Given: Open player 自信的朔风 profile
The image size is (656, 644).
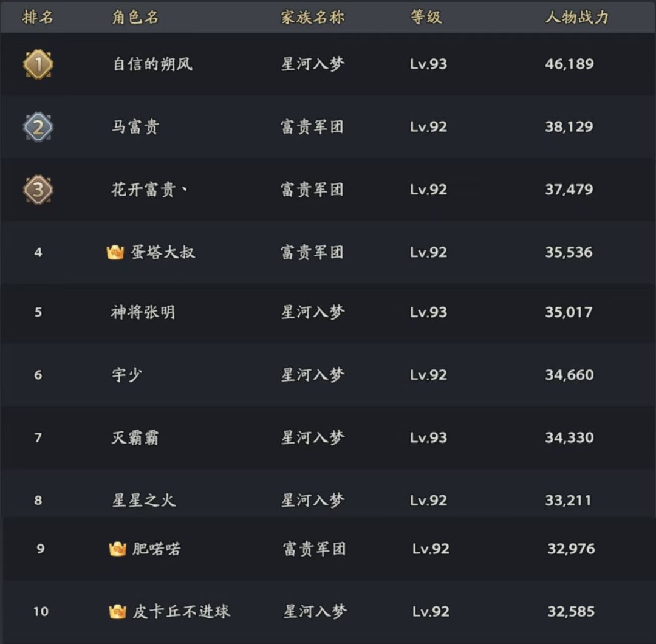Looking at the screenshot, I should (x=152, y=64).
